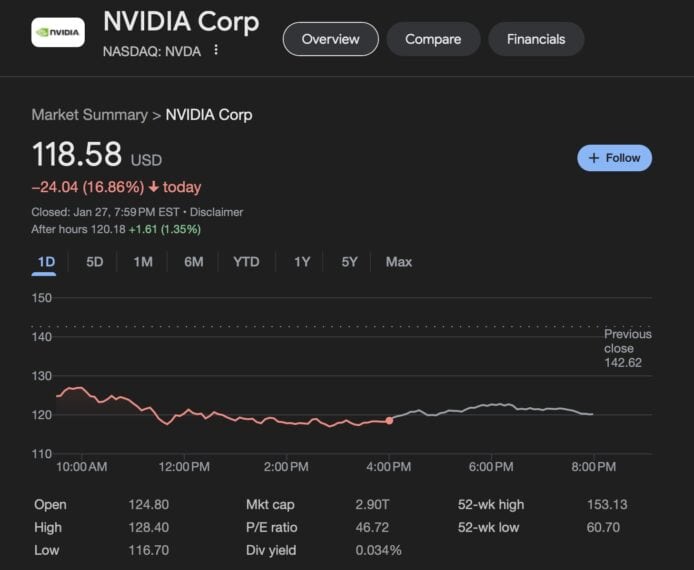The width and height of the screenshot is (694, 570).
Task: Show the 1Y chart range
Action: 302,262
